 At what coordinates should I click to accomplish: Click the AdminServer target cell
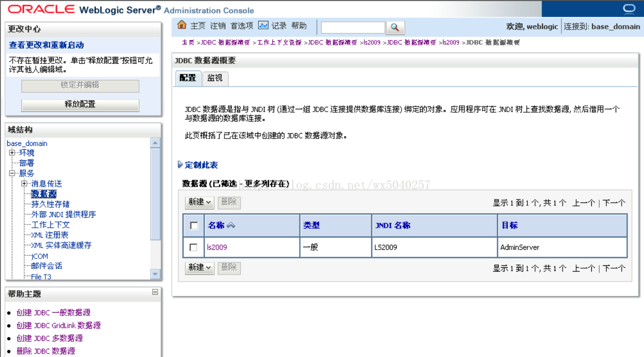coord(563,247)
